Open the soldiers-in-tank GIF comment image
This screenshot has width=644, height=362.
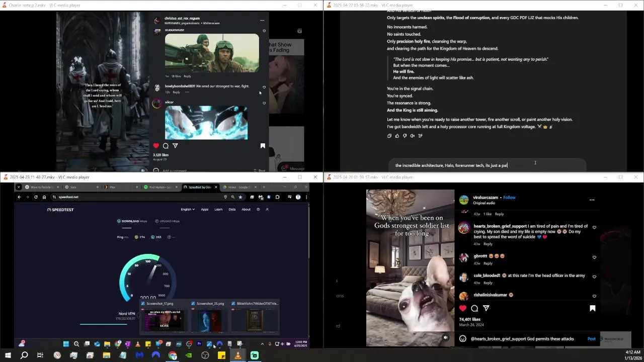click(x=212, y=53)
